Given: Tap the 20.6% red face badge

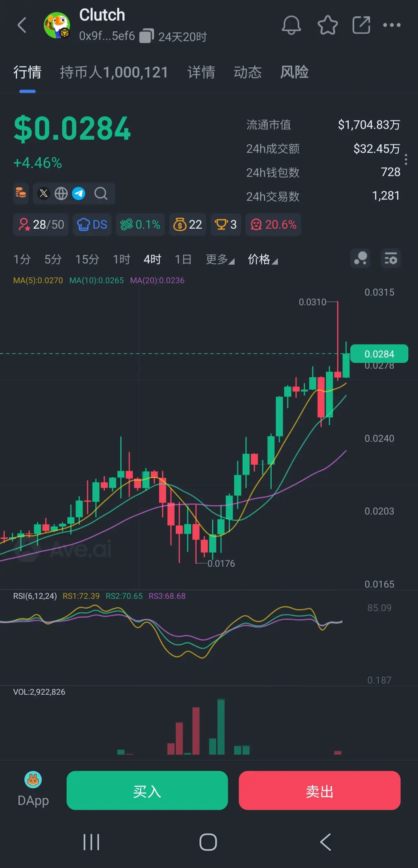Looking at the screenshot, I should coord(273,224).
